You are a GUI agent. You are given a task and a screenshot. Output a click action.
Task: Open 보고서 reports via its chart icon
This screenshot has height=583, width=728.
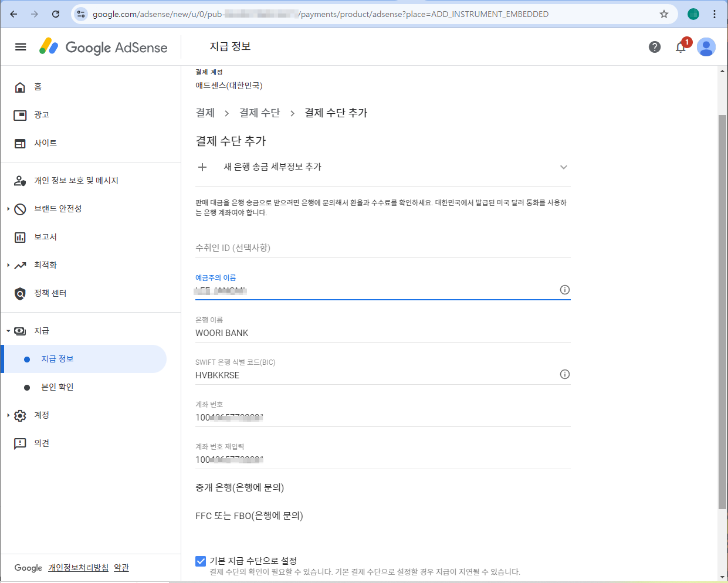[x=21, y=236]
